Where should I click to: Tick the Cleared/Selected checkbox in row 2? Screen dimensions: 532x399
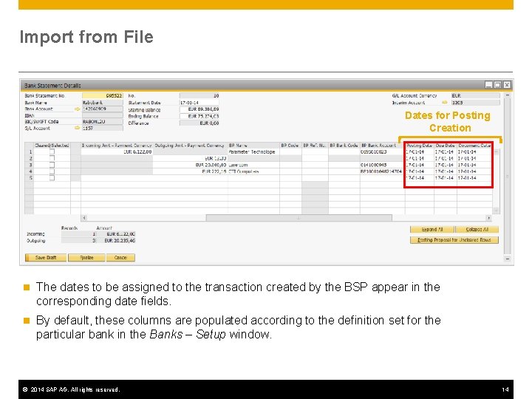click(52, 158)
